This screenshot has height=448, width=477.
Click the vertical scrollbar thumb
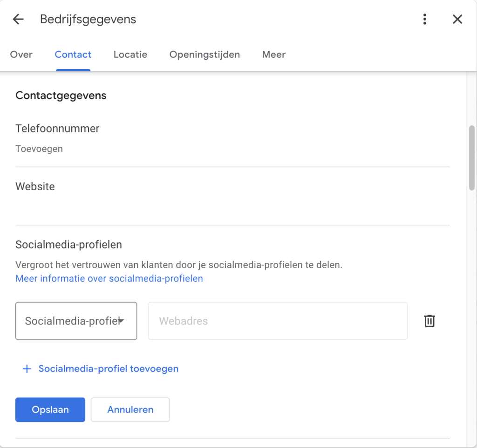point(472,158)
